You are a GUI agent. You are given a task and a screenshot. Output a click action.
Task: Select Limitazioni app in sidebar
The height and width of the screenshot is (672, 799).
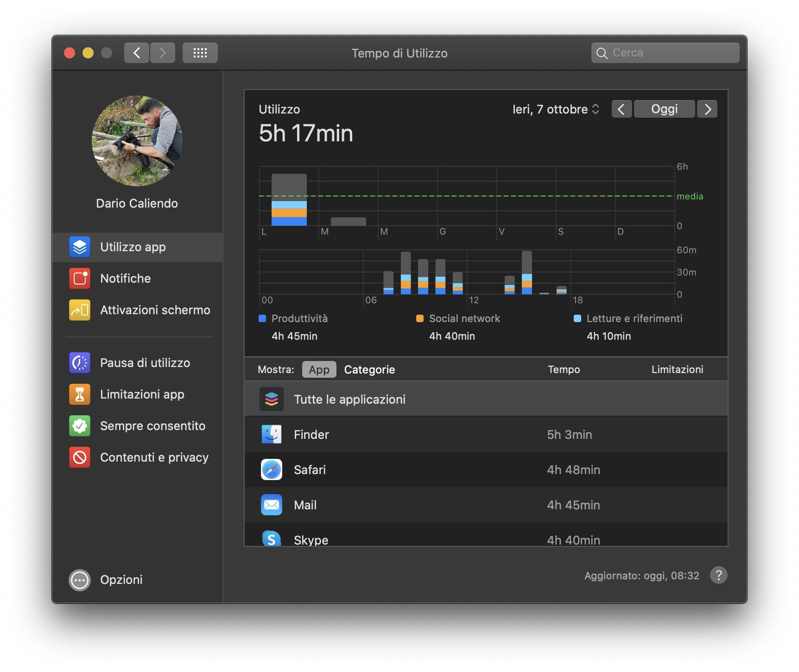(x=138, y=394)
